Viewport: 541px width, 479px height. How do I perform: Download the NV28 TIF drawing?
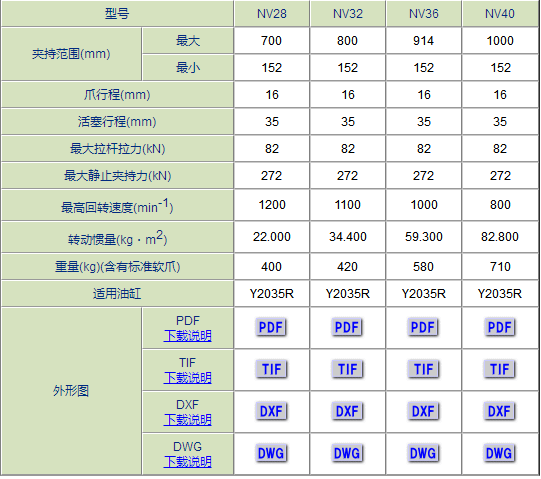[271, 369]
